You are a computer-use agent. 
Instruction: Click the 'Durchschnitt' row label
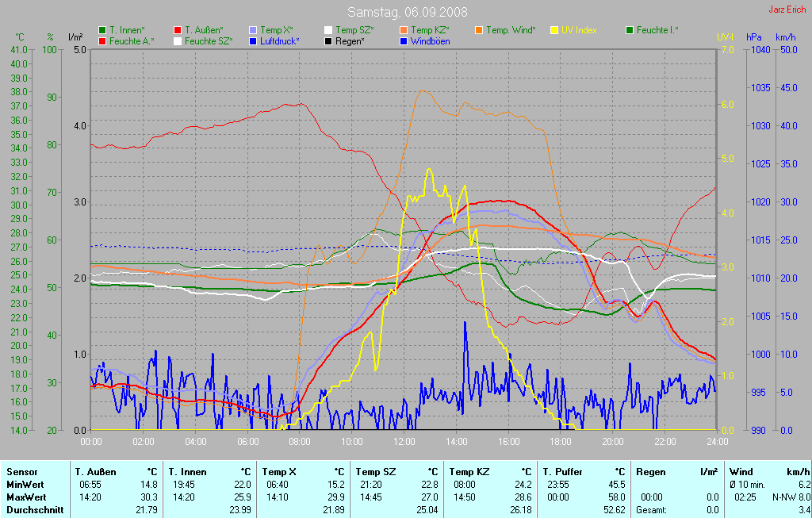pos(35,510)
